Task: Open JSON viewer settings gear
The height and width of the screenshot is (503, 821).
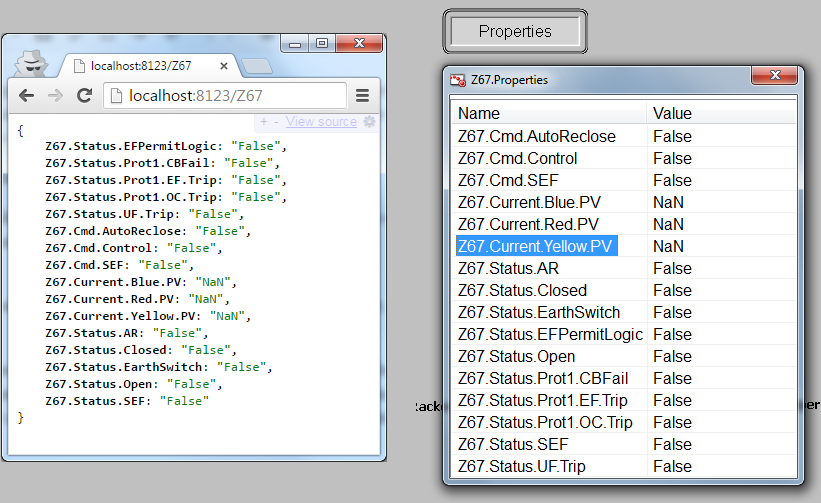Action: [x=370, y=121]
